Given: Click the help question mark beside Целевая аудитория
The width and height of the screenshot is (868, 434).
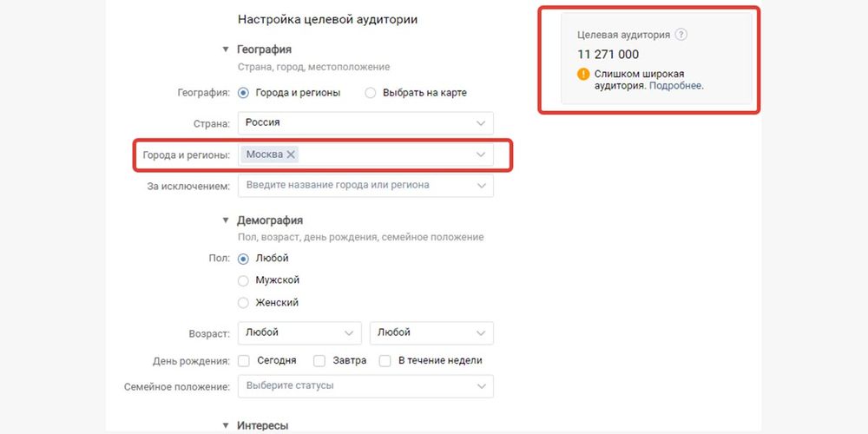Looking at the screenshot, I should point(681,35).
